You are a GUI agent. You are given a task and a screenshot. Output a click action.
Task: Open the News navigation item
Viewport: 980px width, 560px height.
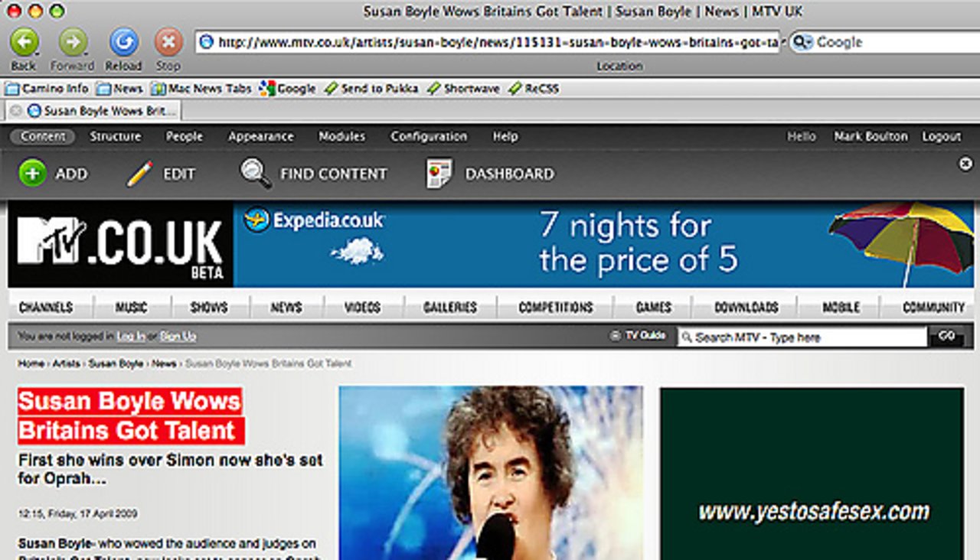286,308
